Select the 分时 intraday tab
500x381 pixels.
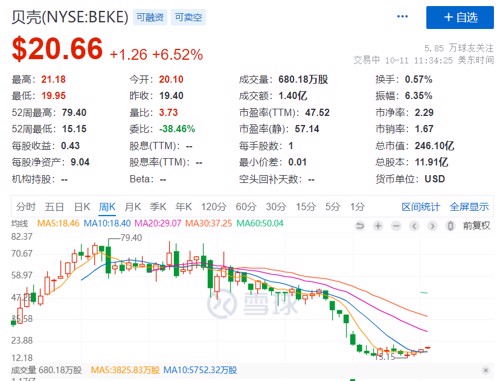pyautogui.click(x=26, y=207)
